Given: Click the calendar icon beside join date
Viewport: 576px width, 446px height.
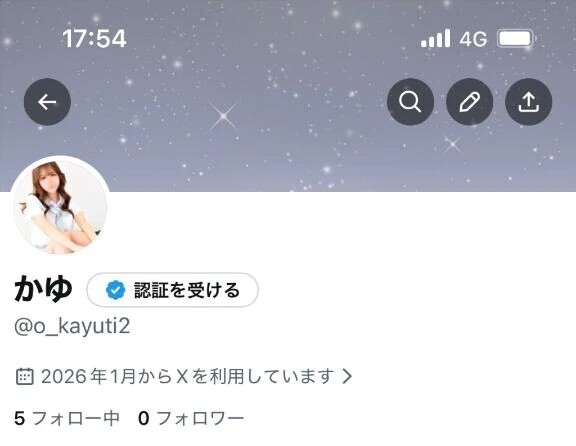Looking at the screenshot, I should click(25, 376).
